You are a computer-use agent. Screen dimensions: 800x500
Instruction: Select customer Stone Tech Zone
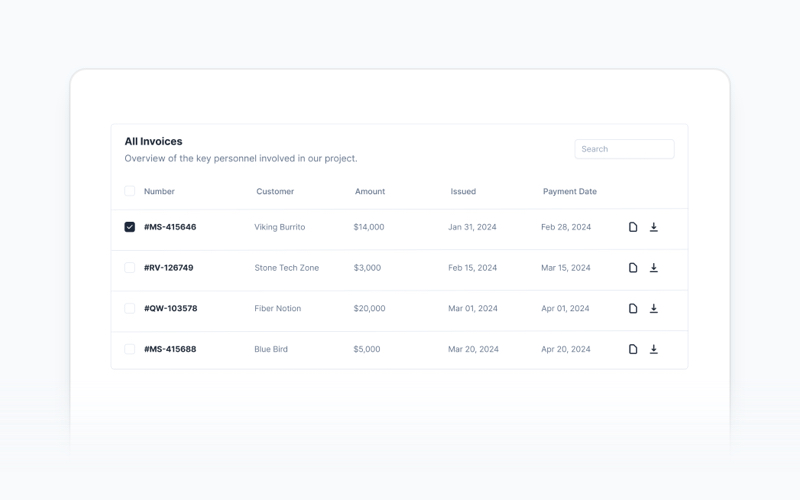pyautogui.click(x=286, y=268)
